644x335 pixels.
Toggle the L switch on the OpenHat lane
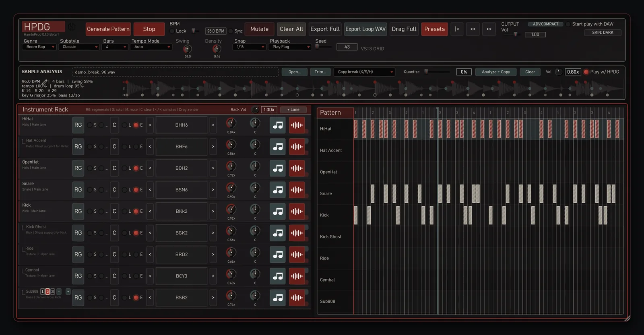[x=124, y=168]
